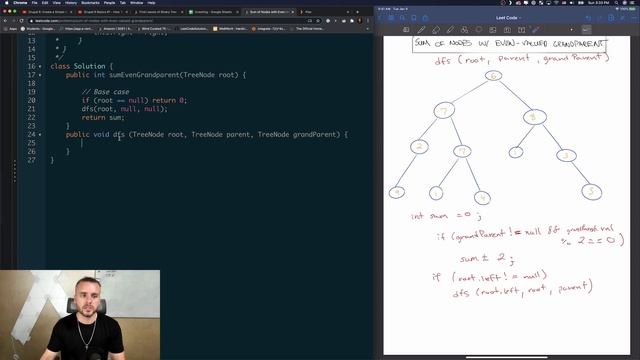This screenshot has height=360, width=640.
Task: Open the Leet Code notebook title dropdown
Action: pos(509,18)
